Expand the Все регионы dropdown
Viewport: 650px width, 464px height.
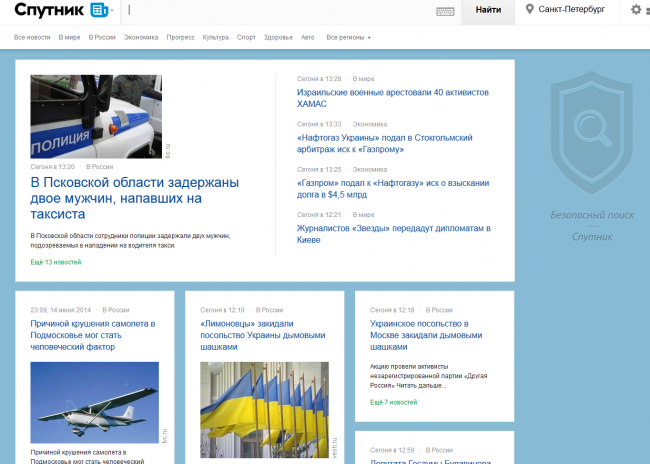click(348, 37)
